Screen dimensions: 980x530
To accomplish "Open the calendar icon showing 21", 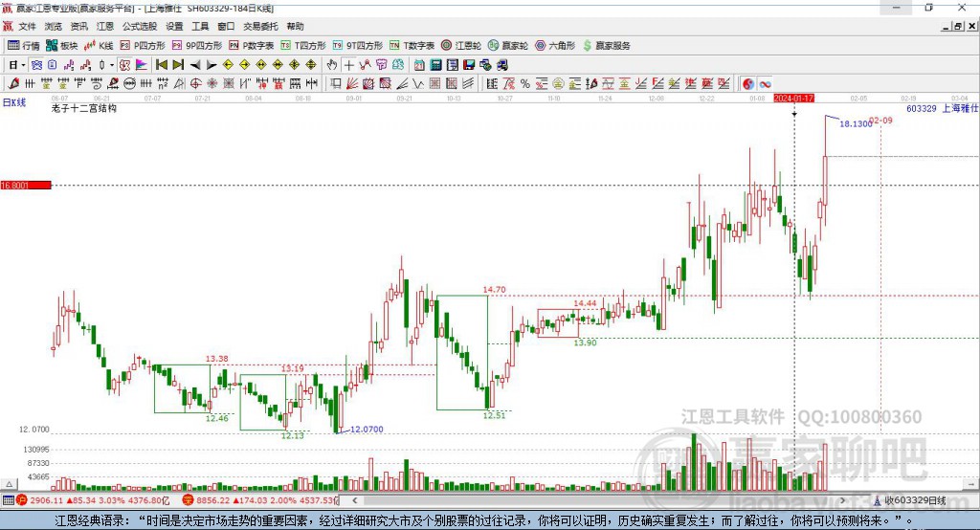I will 419,65.
